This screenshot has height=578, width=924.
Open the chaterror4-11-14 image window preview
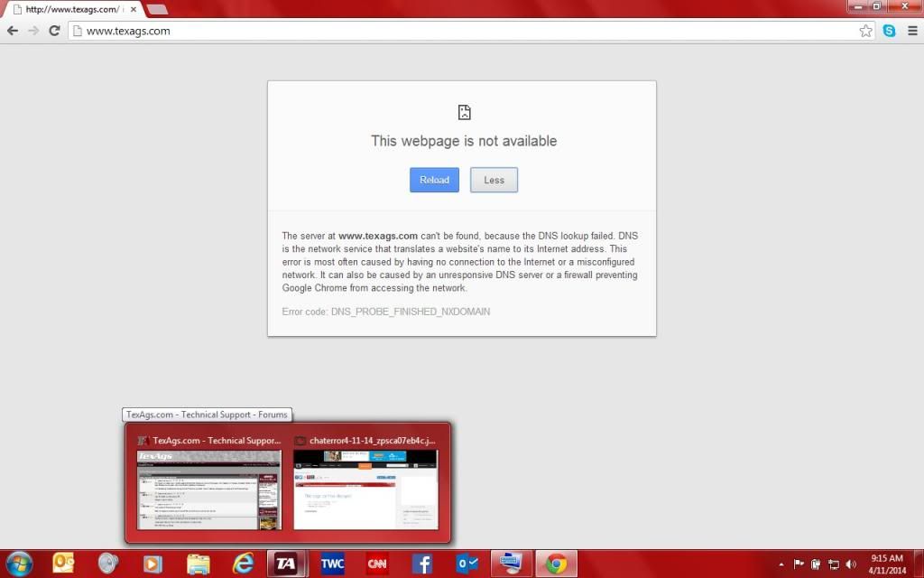point(365,489)
